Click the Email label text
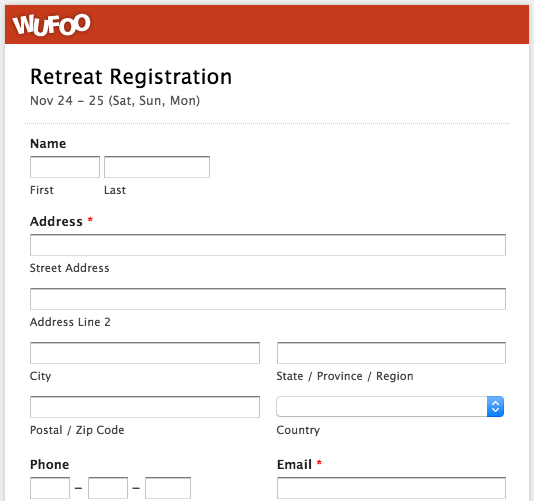The height and width of the screenshot is (501, 534). (x=294, y=465)
